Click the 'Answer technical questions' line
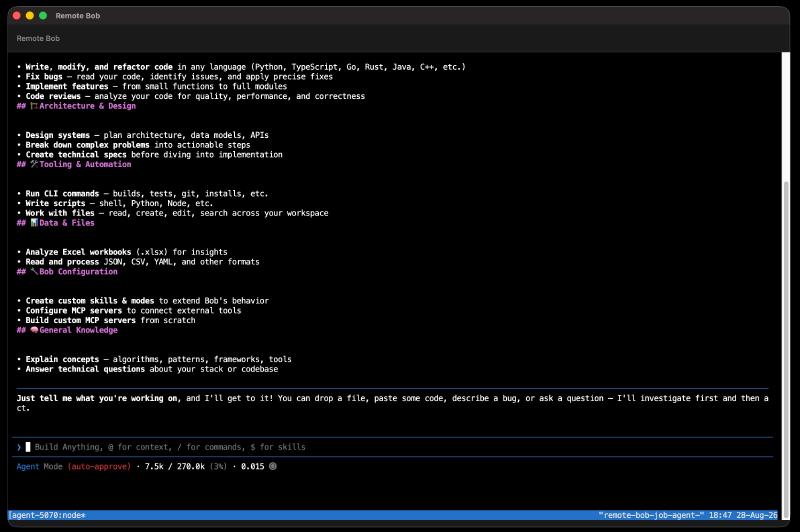Viewport: 800px width, 532px height. tap(147, 369)
